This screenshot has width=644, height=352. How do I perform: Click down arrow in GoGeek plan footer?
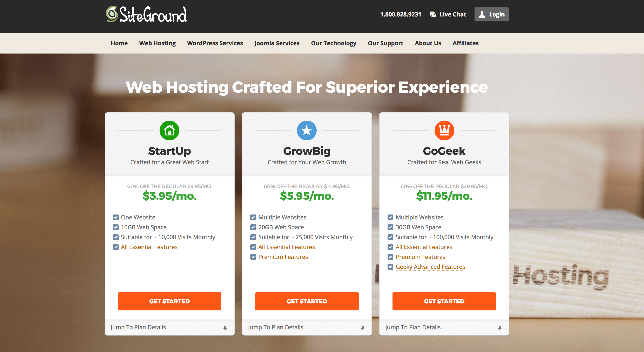[499, 328]
